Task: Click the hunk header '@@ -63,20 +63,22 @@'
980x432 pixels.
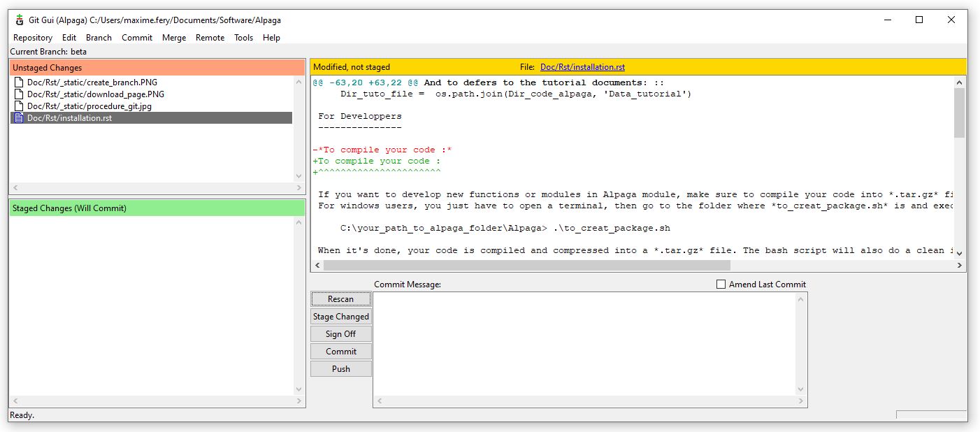Action: click(366, 82)
